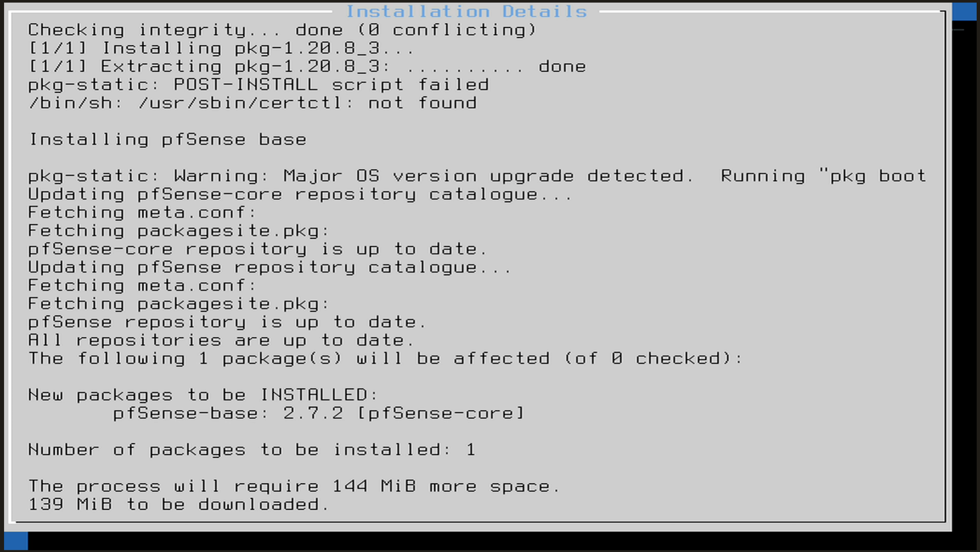Click the "POST-INSTALL script failed" error text
Image resolution: width=980 pixels, height=552 pixels.
pos(331,85)
